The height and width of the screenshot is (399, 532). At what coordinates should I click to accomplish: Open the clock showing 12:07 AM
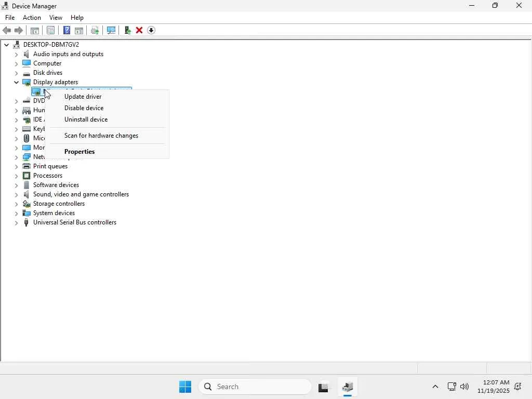pos(494,387)
